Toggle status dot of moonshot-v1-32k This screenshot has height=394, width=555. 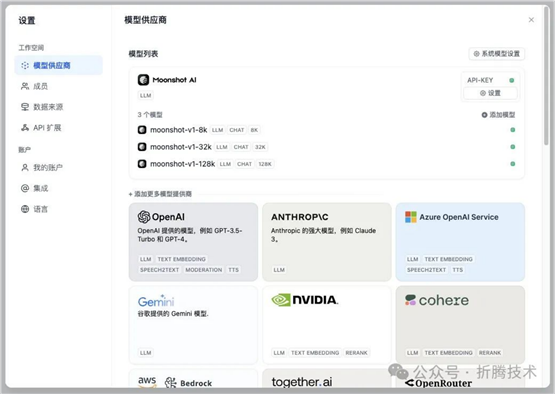point(513,147)
